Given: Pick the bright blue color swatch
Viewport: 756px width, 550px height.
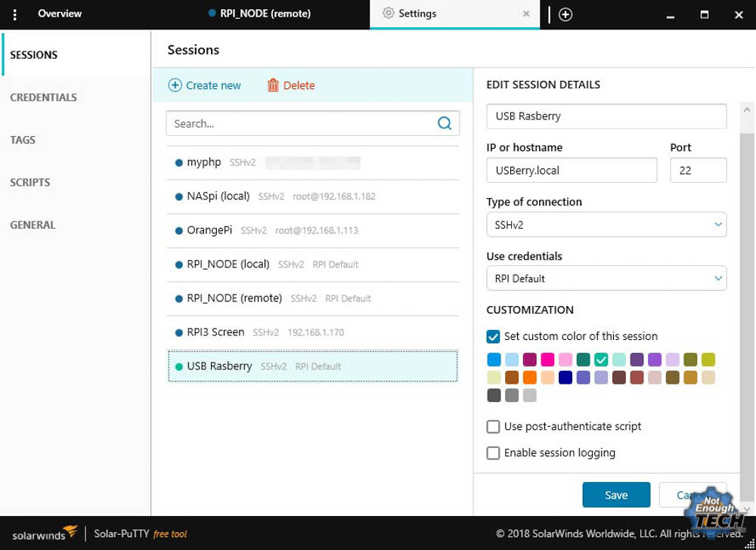Looking at the screenshot, I should (x=494, y=360).
